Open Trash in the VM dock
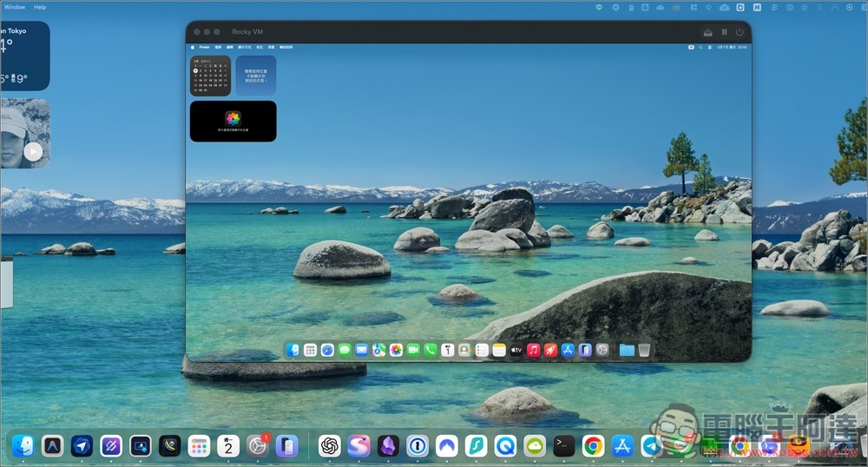 (x=644, y=350)
